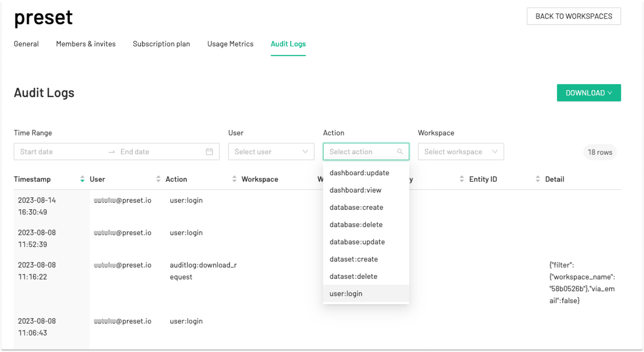The height and width of the screenshot is (352, 644).
Task: Click sort arrows beside Workspace column header
Action: coord(234,179)
